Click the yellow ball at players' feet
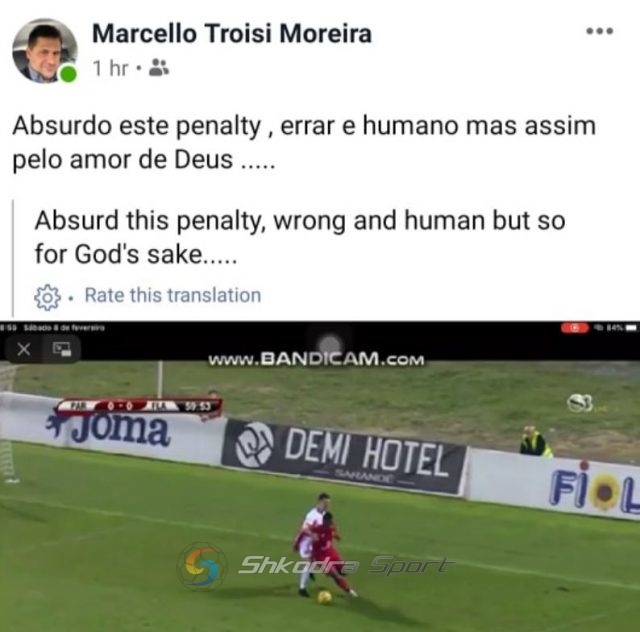This screenshot has height=632, width=640. pos(324,597)
